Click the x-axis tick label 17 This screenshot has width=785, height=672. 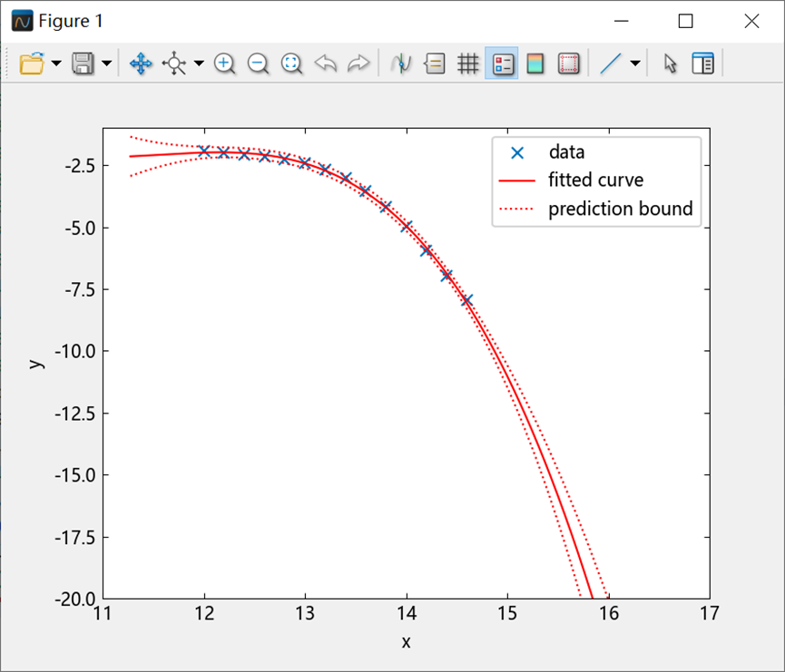click(710, 613)
